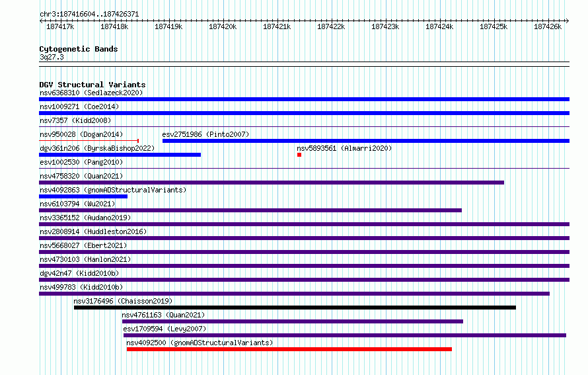Select the purple bar for esv1709594 (Levy2007)
The height and width of the screenshot is (375, 588).
tap(345, 335)
